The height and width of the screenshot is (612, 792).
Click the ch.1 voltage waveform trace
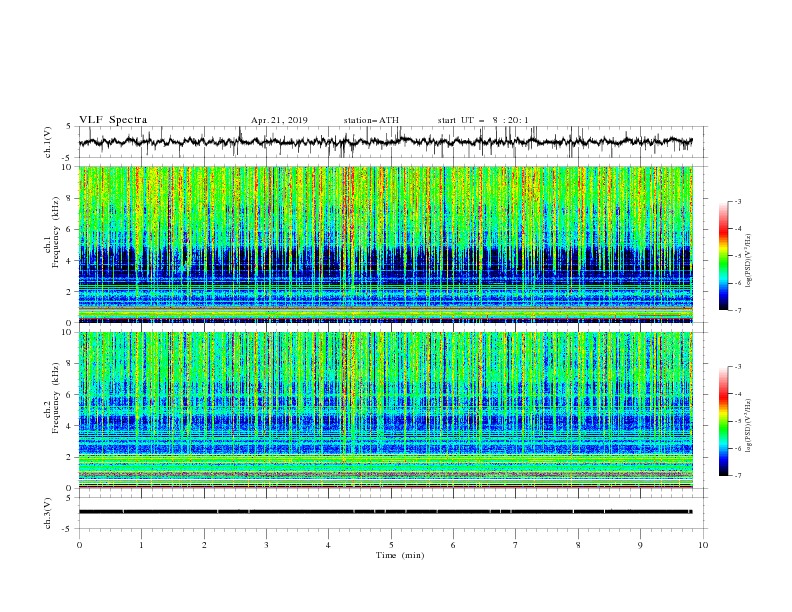(385, 142)
